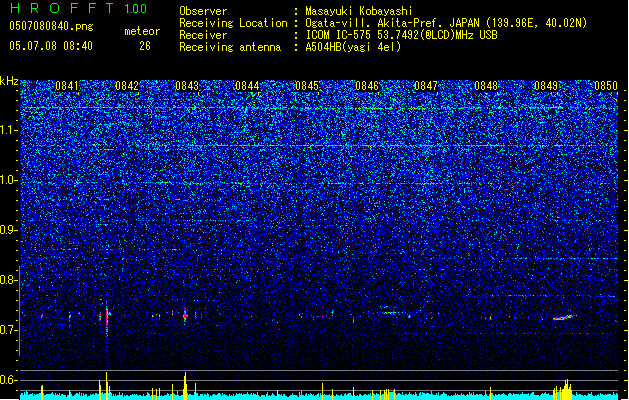Viewport: 629px width, 400px height.
Task: Click the name Masayuki Kobayashi
Action: 359,11
